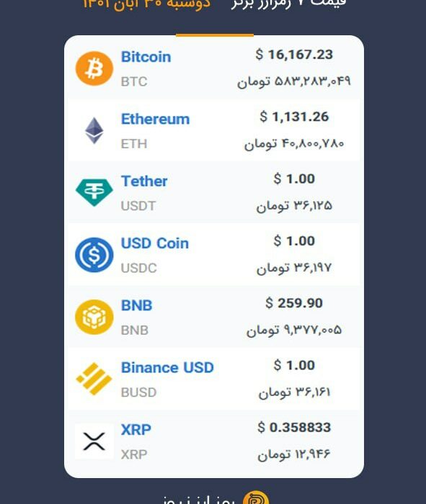Click the XRP price $ 0.358833
The width and height of the screenshot is (426, 504).
click(x=294, y=428)
